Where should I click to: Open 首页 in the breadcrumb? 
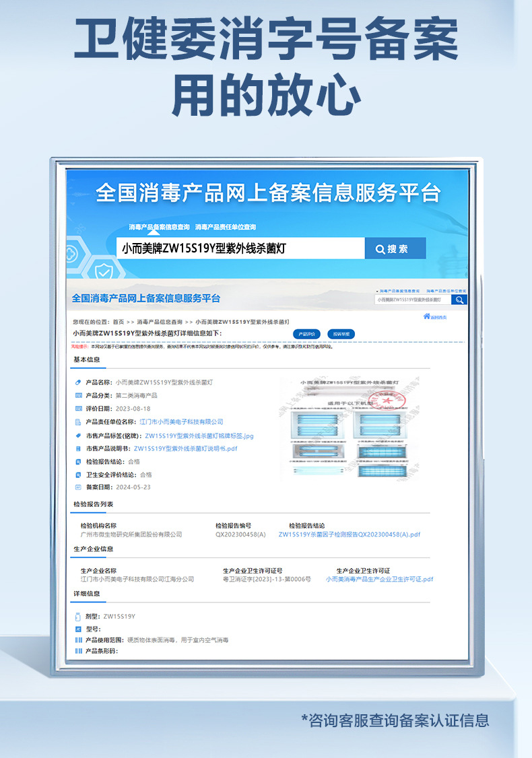(x=119, y=322)
